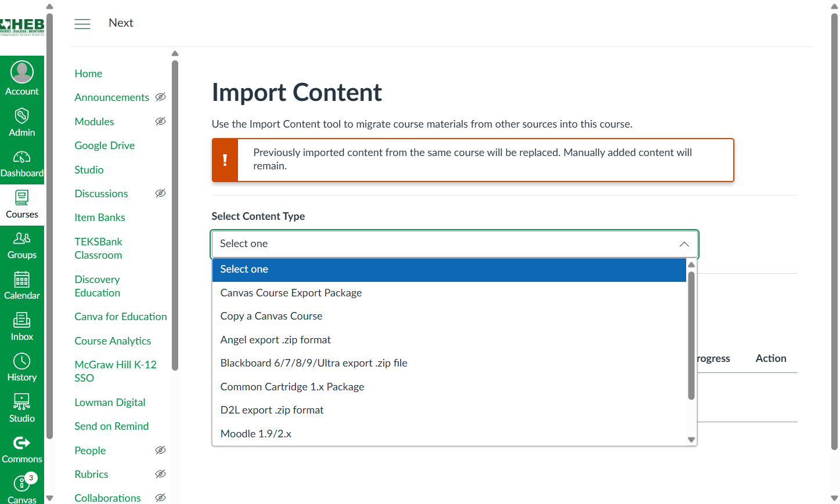840x504 pixels.
Task: Click the dropdown list scrollbar up arrow
Action: pos(691,264)
